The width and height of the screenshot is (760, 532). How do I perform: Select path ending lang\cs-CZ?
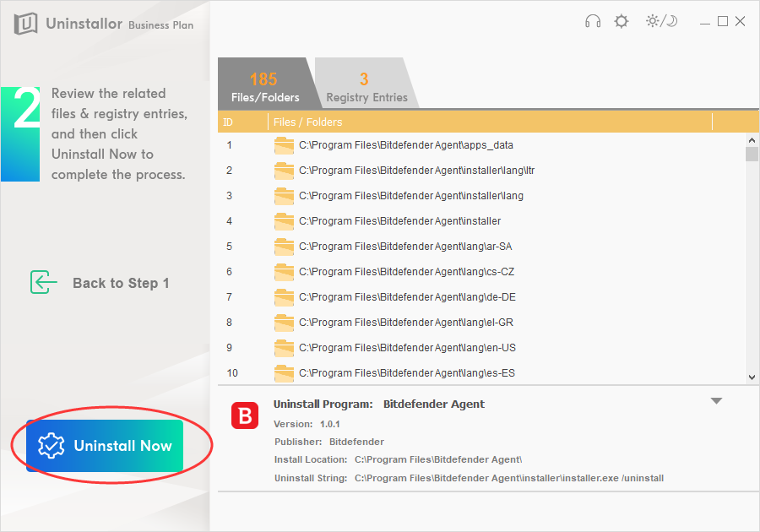(x=407, y=272)
